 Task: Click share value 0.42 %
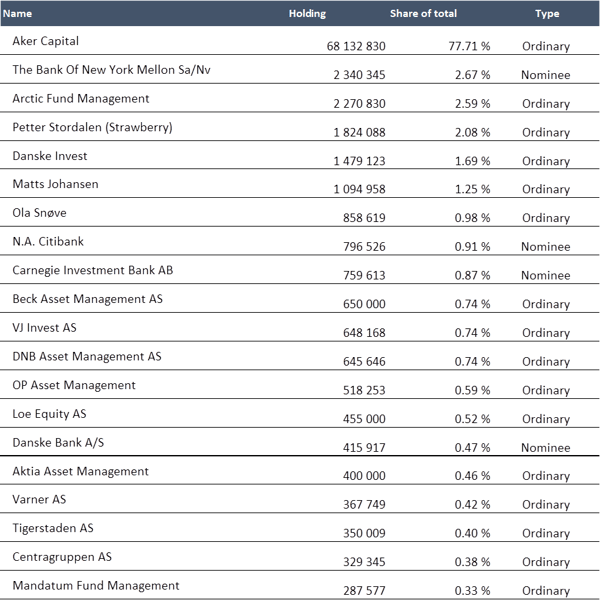473,505
